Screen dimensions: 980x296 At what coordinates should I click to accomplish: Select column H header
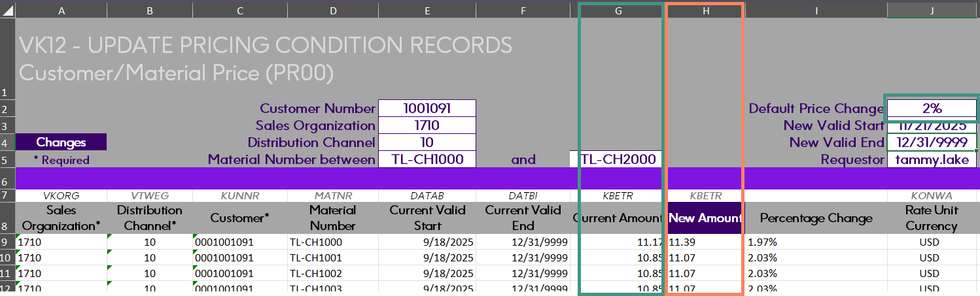[704, 11]
